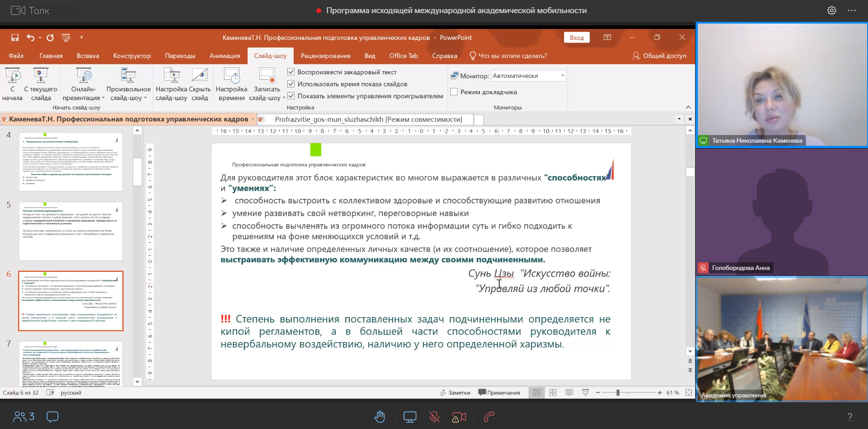Screen dimensions: 868x429
Task: Click the raise hand icon
Action: tap(380, 417)
